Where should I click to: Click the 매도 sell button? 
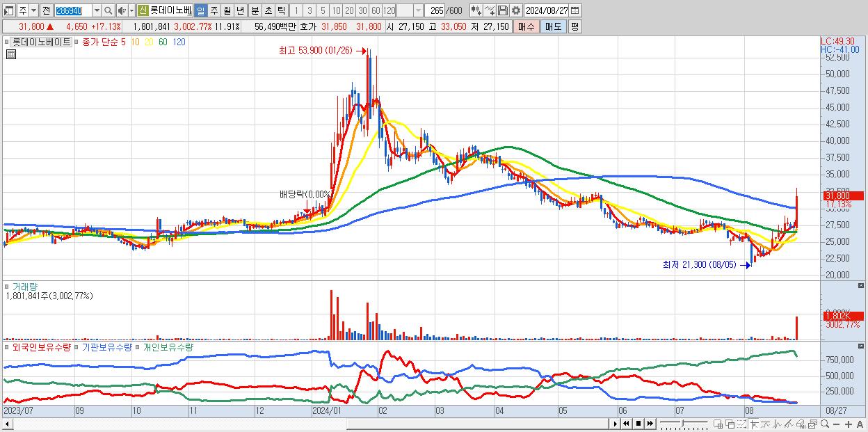point(553,26)
